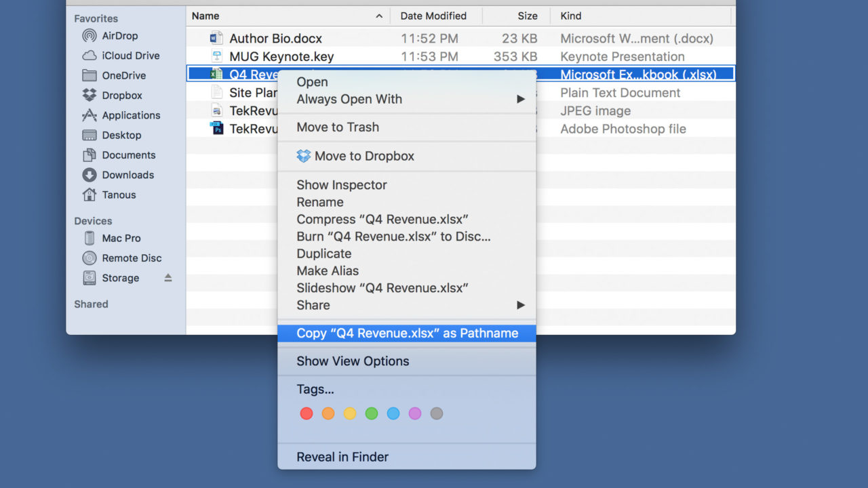Choose Open in the context menu

tap(312, 82)
